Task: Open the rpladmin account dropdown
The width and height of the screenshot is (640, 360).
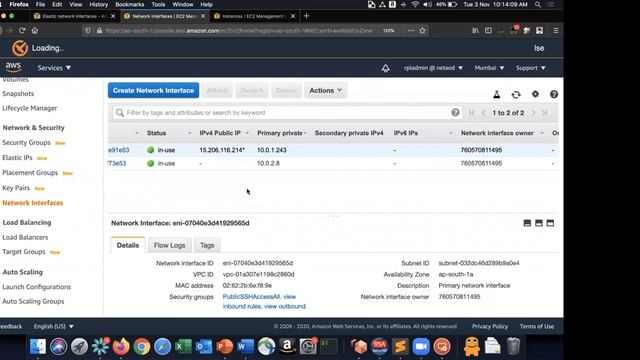Action: pos(433,68)
